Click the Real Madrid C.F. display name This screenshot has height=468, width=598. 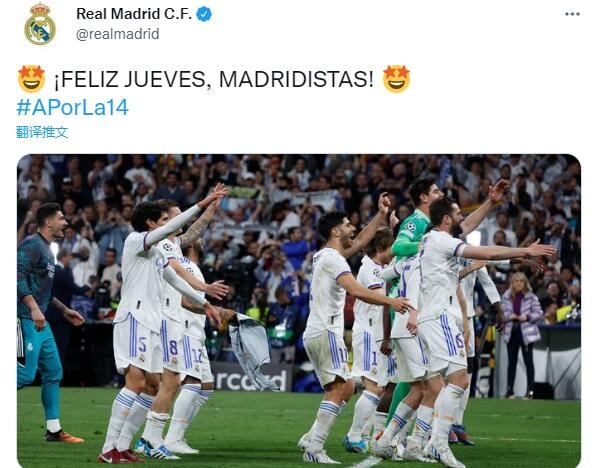134,14
